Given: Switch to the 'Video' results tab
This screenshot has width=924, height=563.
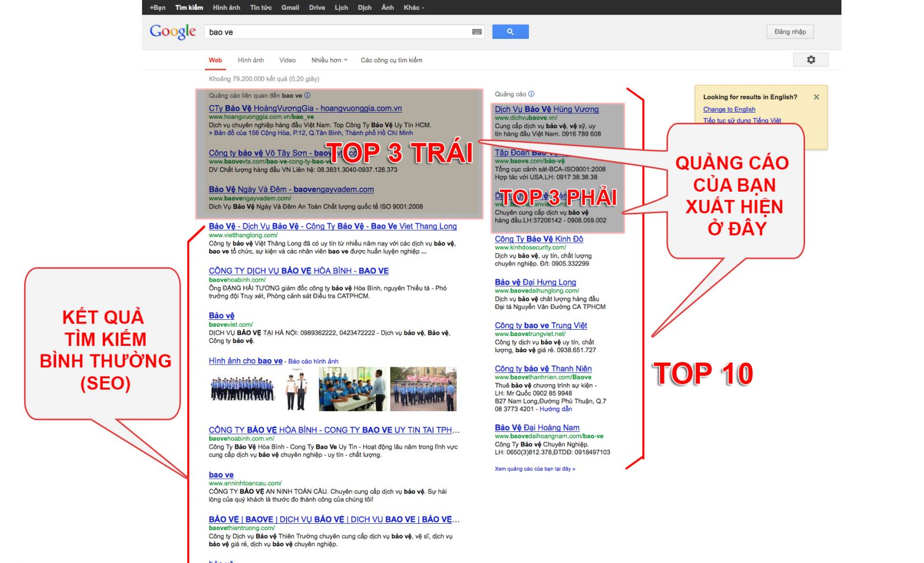Looking at the screenshot, I should (288, 60).
